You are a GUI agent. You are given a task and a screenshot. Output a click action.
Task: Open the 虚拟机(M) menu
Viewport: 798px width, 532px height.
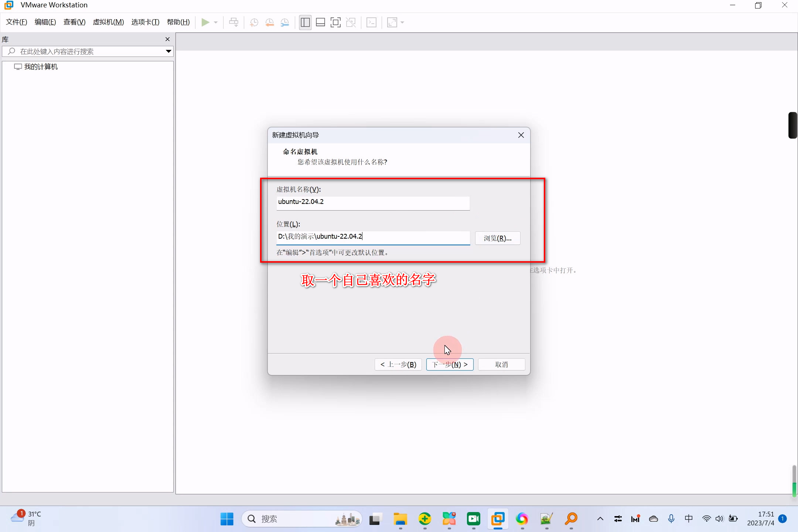[108, 22]
